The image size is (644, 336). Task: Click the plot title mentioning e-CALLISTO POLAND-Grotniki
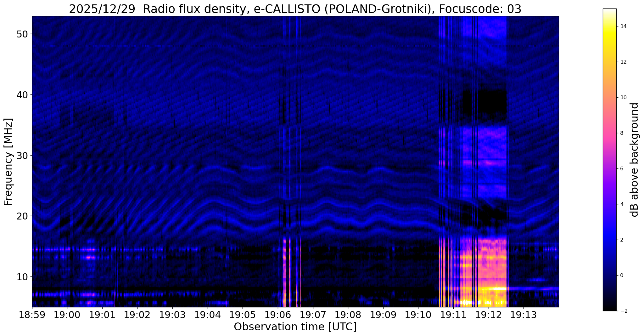295,9
